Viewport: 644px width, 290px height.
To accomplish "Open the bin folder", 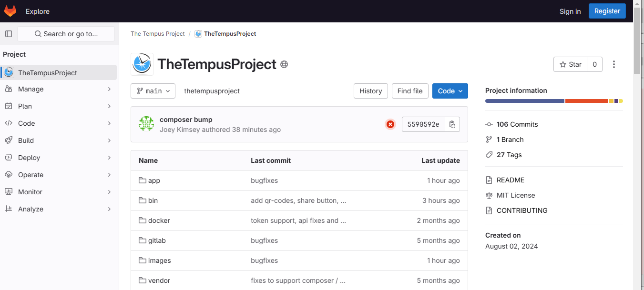I will pyautogui.click(x=153, y=200).
